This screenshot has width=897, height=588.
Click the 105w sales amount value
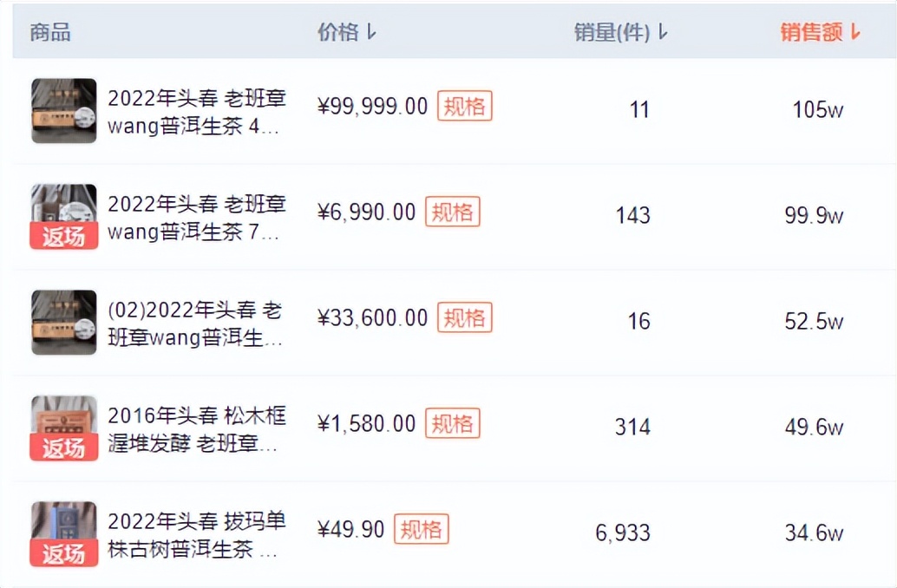[817, 110]
